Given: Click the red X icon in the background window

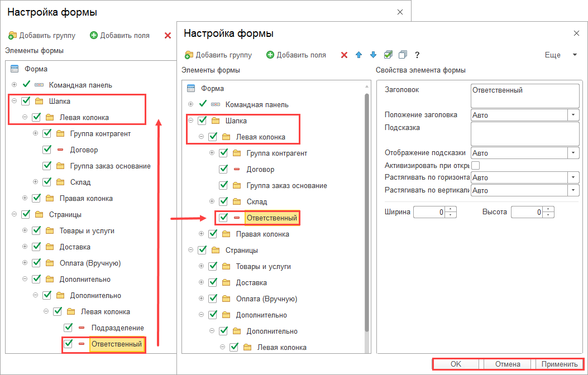Looking at the screenshot, I should [x=168, y=35].
